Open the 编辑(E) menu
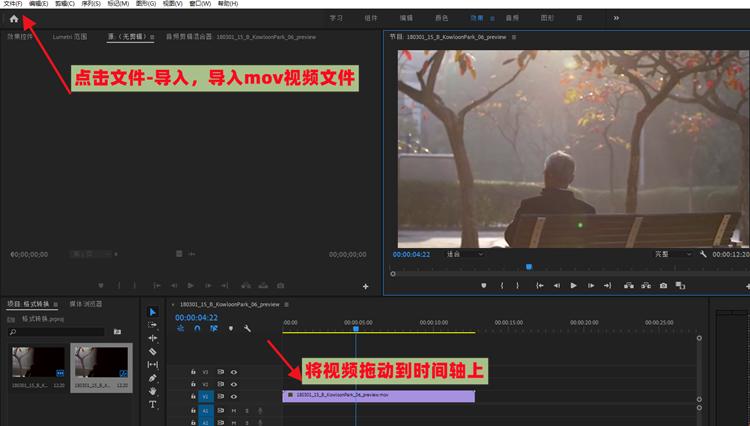Viewport: 750px width, 426px height. (x=38, y=3)
